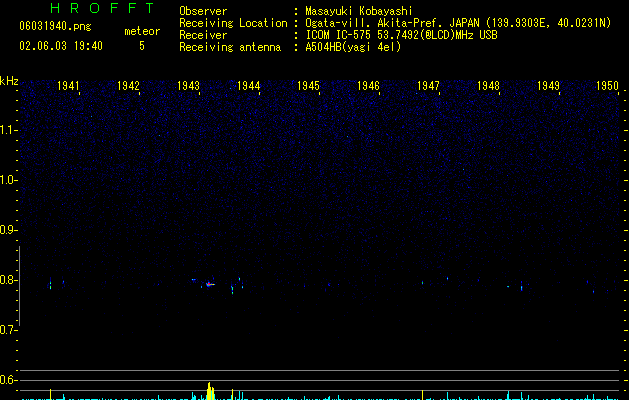
Task: Click the Receiver label
Action: pos(203,35)
